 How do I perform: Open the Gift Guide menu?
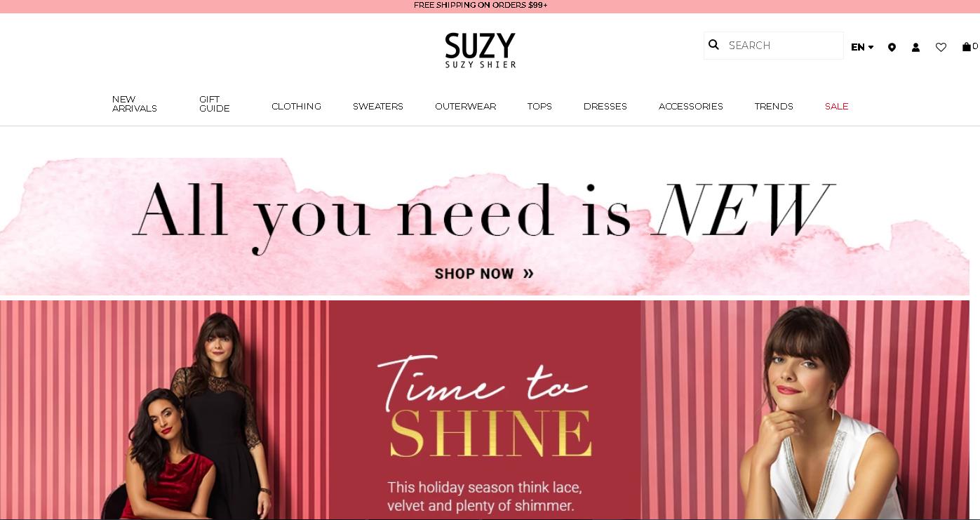click(x=215, y=104)
